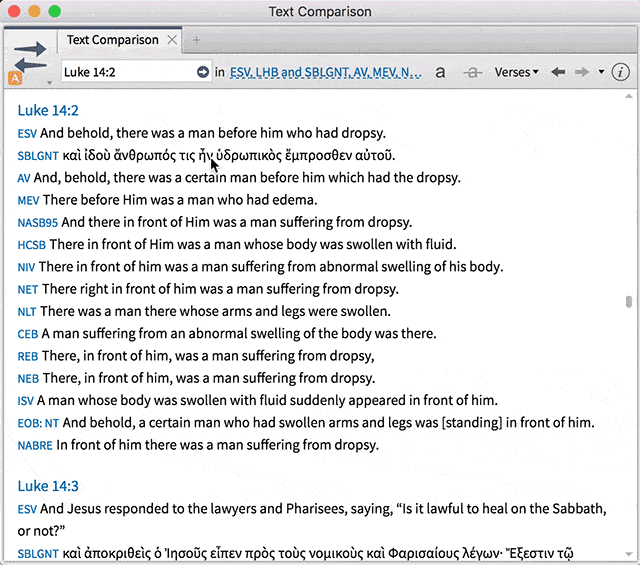Click the scrollbar down arrow

tap(629, 554)
